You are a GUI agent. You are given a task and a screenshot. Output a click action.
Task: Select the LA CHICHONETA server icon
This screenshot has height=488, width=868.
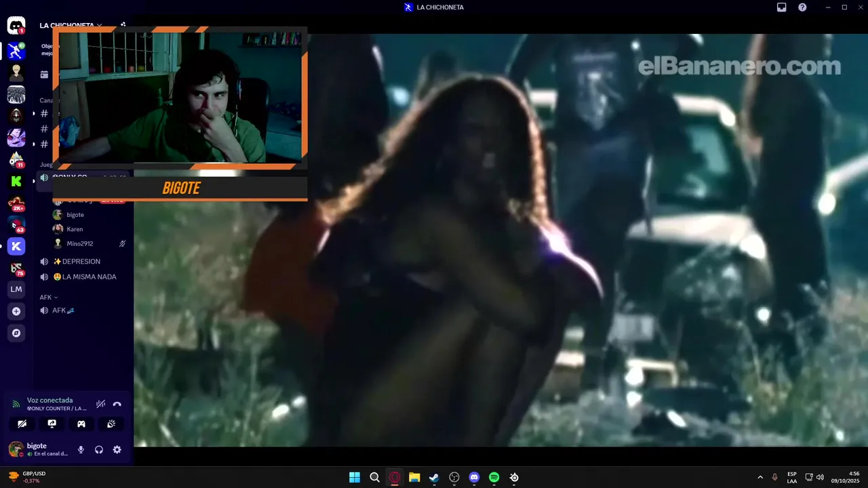(x=16, y=50)
